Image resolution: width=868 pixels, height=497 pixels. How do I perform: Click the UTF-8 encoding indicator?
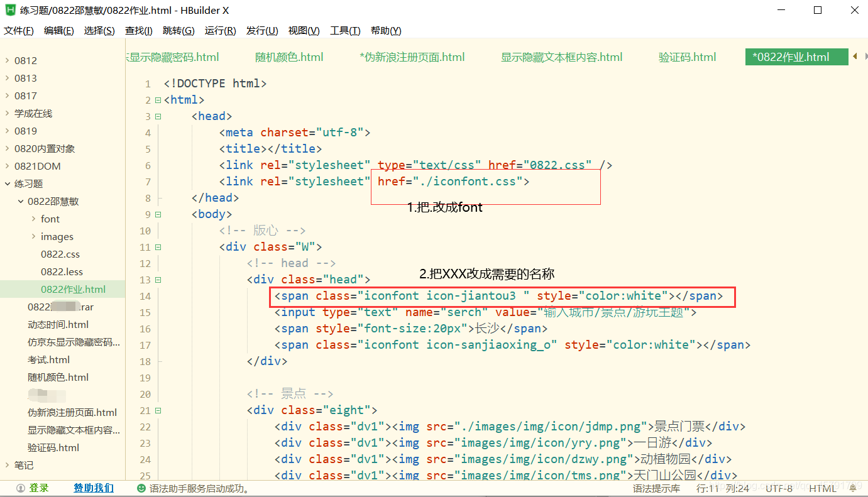779,488
